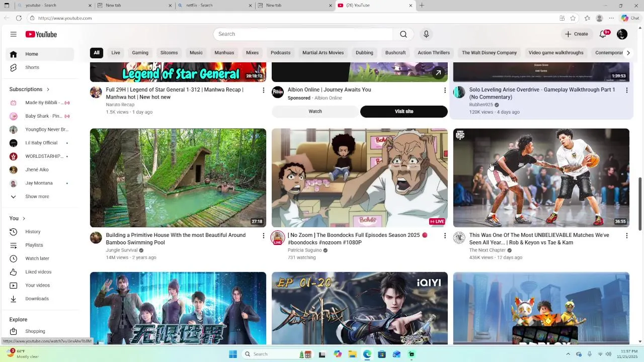The height and width of the screenshot is (362, 644).
Task: Open more options for Primitive House video
Action: [x=263, y=236]
